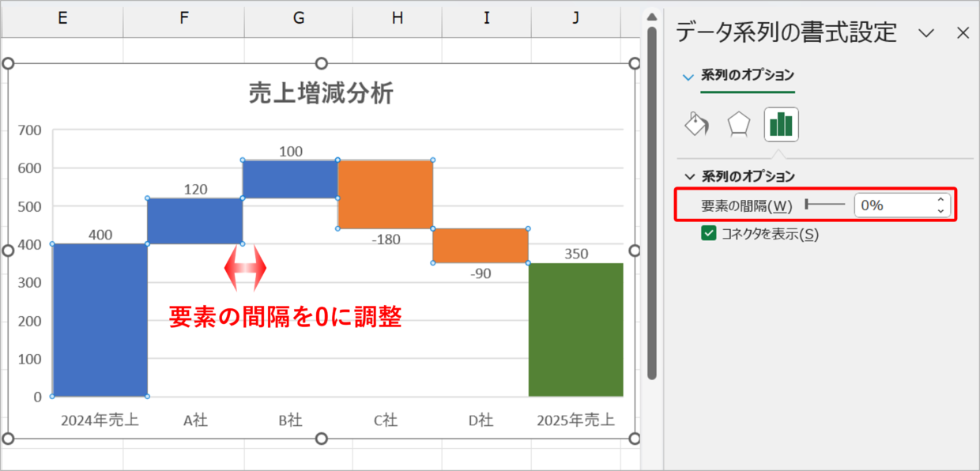Screen dimensions: 980x471
Task: Toggle the コネクタを表示 checkbox
Action: click(708, 233)
